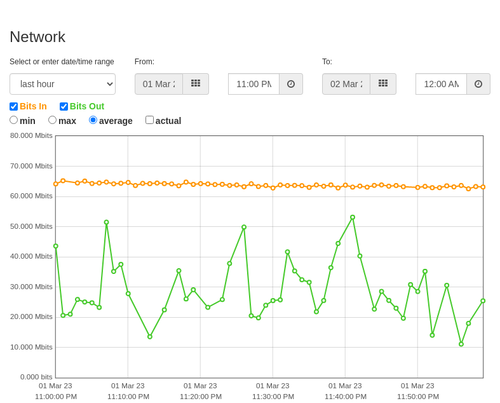The height and width of the screenshot is (403, 500).
Task: Click the '30.000 Mbits' axis label
Action: [x=31, y=287]
